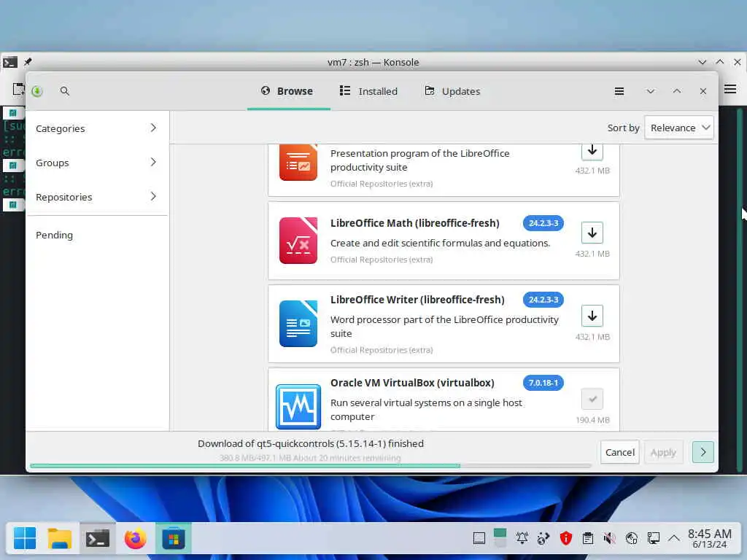Click the LibreOffice Impress presentation icon
The width and height of the screenshot is (747, 560).
pos(298,163)
